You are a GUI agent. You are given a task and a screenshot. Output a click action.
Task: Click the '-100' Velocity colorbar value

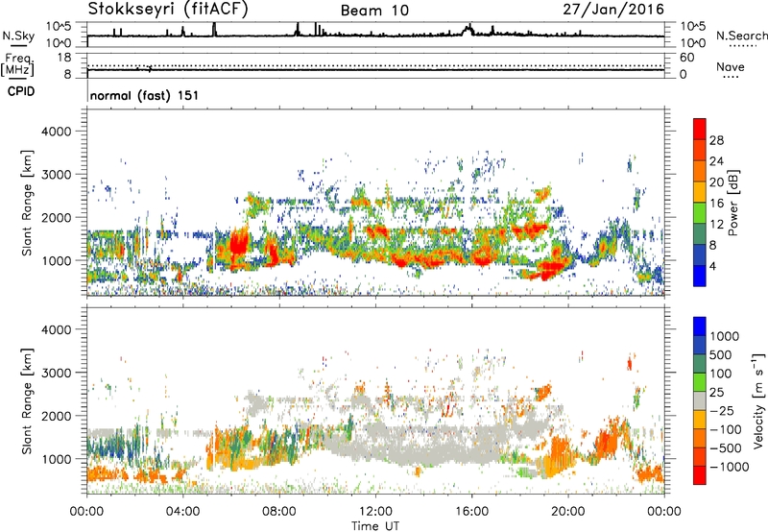(726, 429)
